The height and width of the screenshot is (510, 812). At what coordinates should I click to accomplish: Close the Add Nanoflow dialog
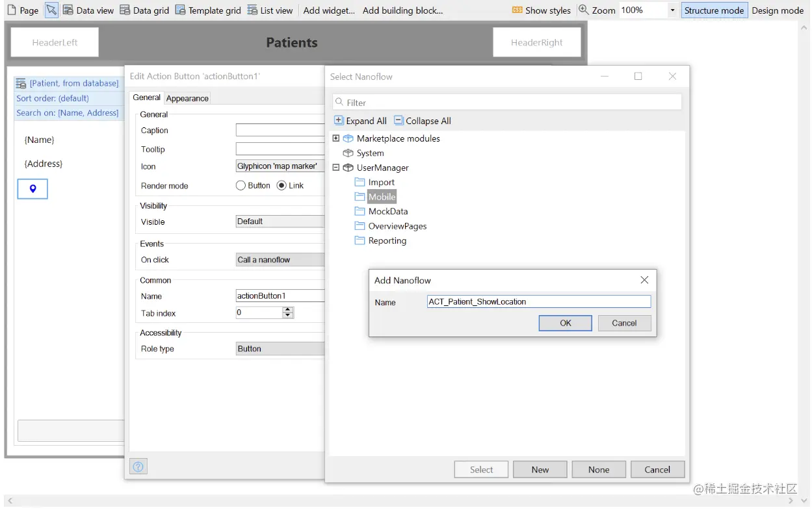tap(644, 280)
